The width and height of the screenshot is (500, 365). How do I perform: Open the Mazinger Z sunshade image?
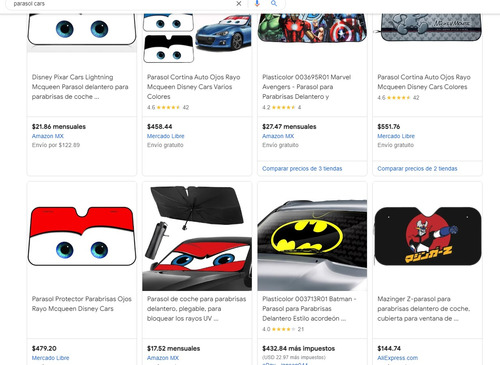428,236
